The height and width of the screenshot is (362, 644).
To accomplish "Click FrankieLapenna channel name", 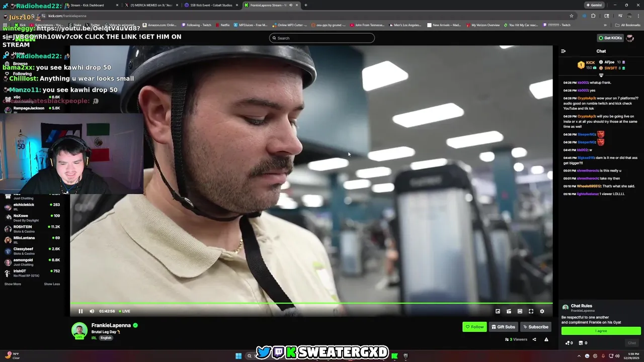I will (x=111, y=325).
